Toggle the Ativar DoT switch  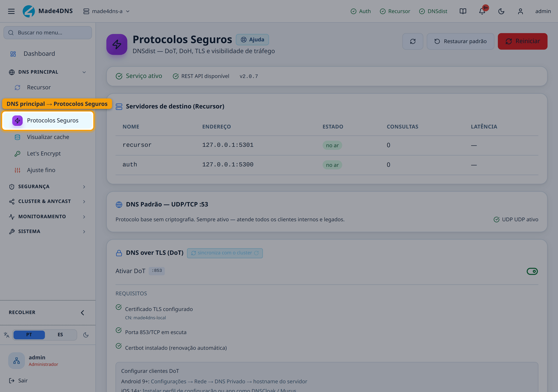point(532,271)
